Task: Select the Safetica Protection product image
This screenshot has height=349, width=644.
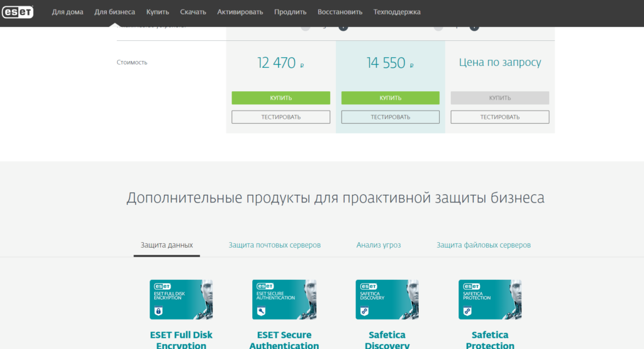Action: [490, 299]
